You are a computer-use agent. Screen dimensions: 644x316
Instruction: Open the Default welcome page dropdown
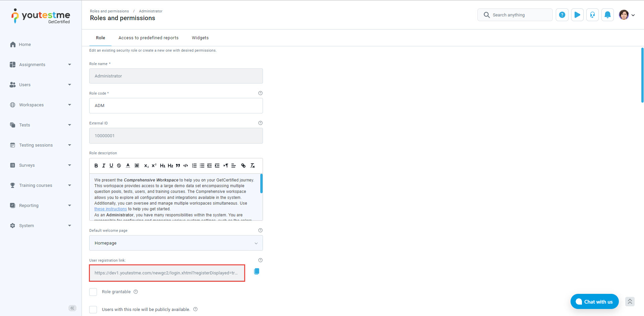point(176,243)
